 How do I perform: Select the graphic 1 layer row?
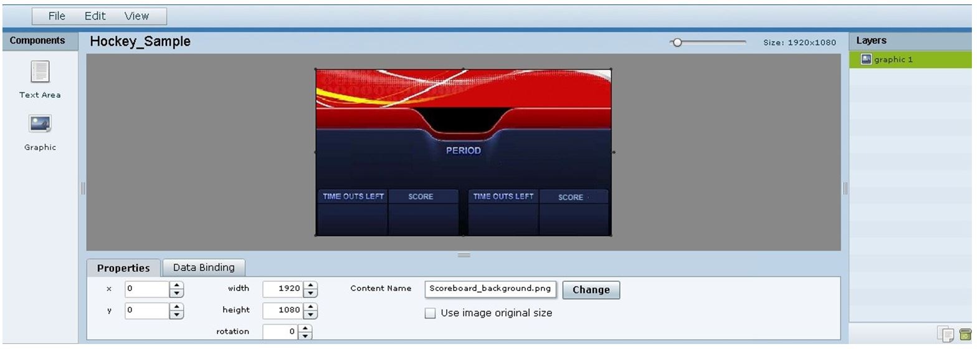point(910,59)
